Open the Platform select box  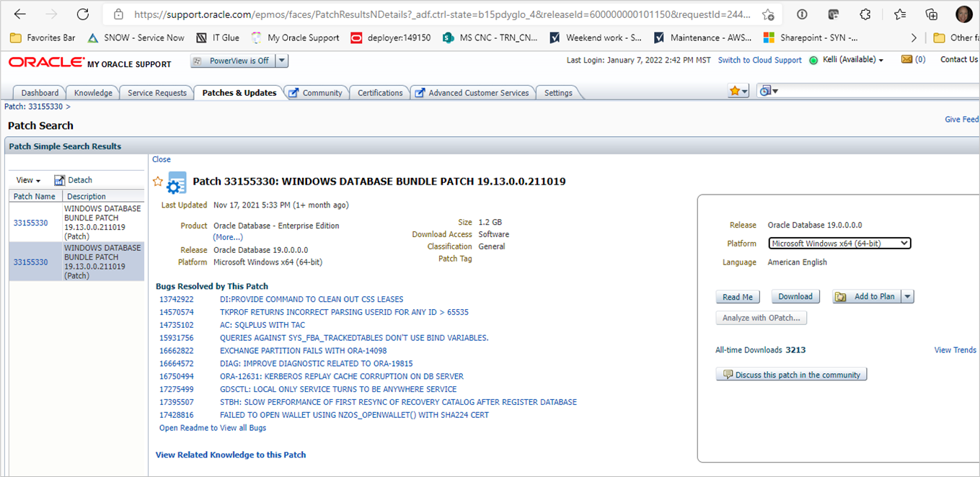[x=839, y=244]
